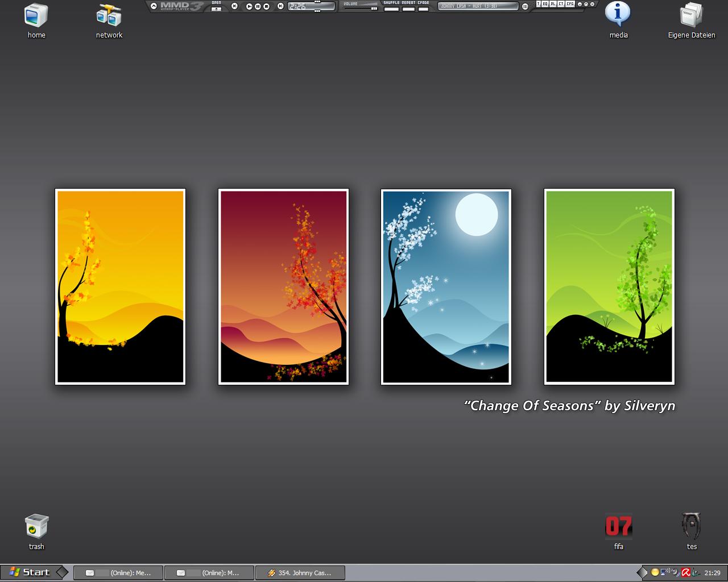Viewport: 728px width, 582px height.
Task: Click the Avira red umbrella tray icon
Action: click(686, 572)
